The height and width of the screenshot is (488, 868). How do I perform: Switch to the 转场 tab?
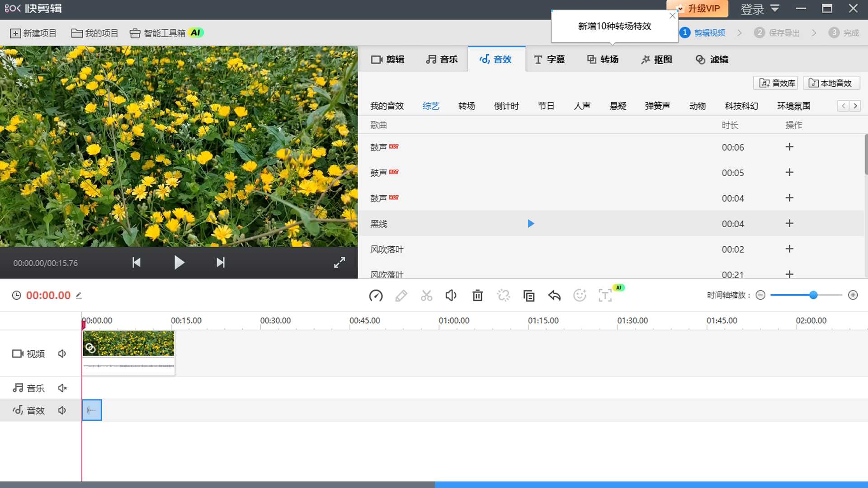point(603,59)
